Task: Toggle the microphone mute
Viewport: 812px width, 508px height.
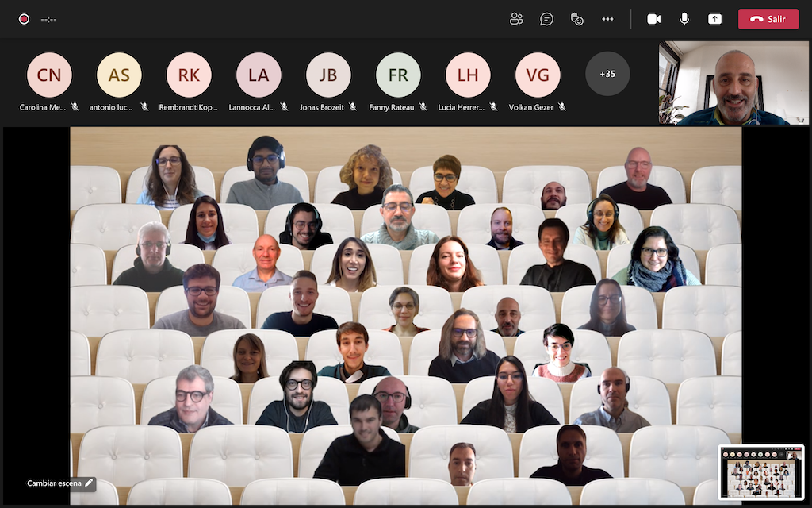Action: pos(684,19)
